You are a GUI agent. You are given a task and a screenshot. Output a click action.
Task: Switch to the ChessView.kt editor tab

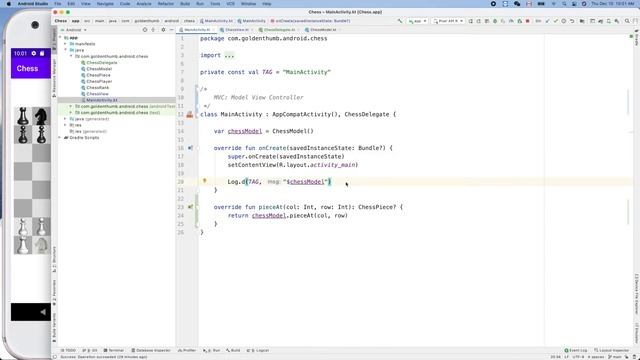[x=236, y=30]
